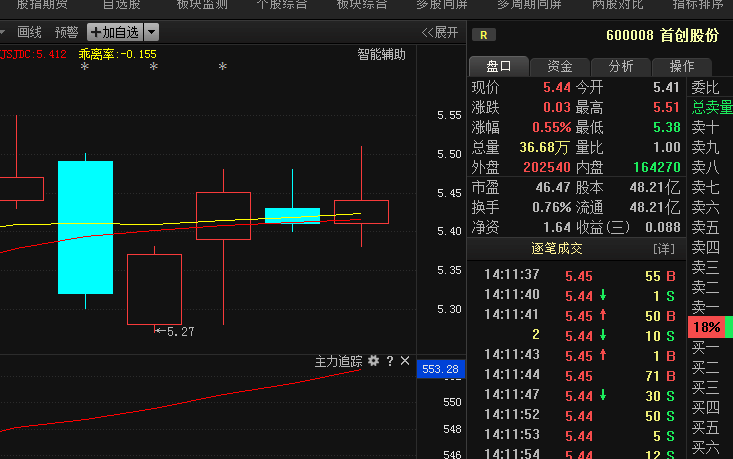Switch to the 盘口 tab
This screenshot has width=733, height=459.
(x=499, y=66)
